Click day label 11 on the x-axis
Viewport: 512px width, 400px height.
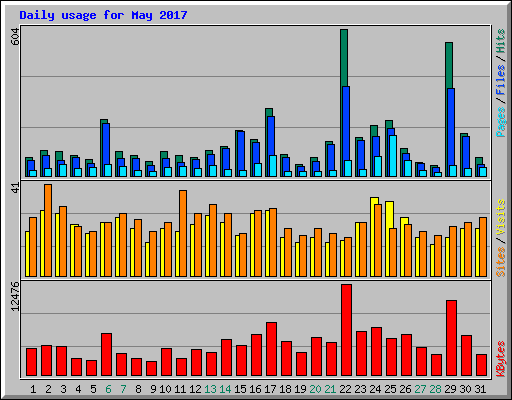tap(180, 389)
